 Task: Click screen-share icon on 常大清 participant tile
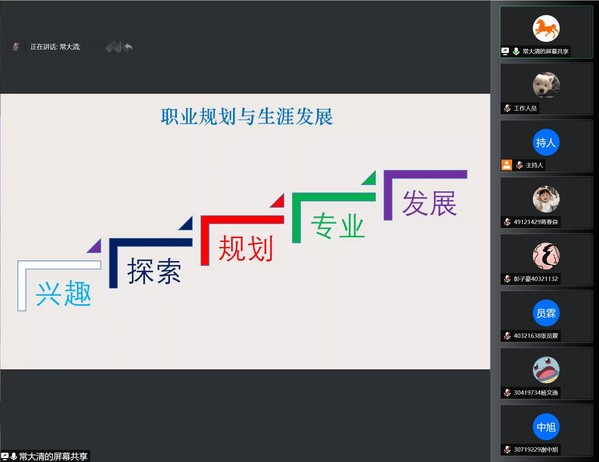[505, 51]
